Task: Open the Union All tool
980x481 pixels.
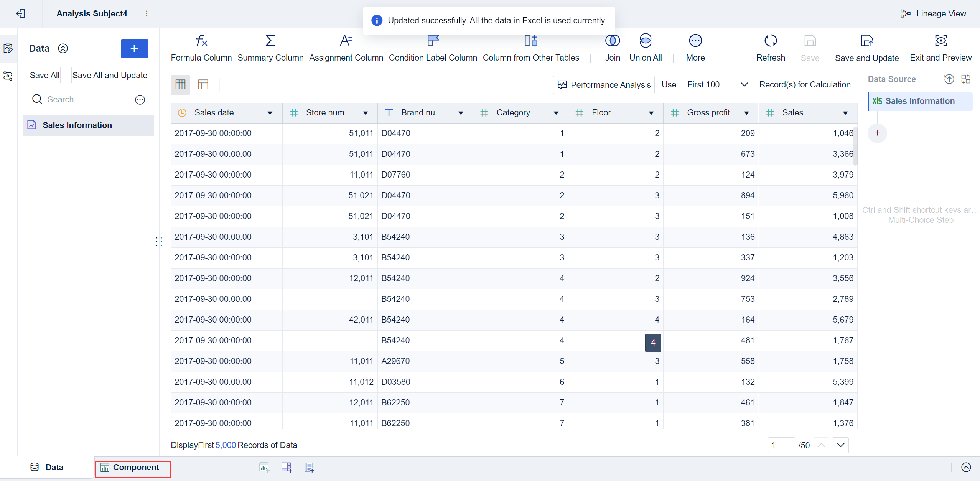Action: 646,47
